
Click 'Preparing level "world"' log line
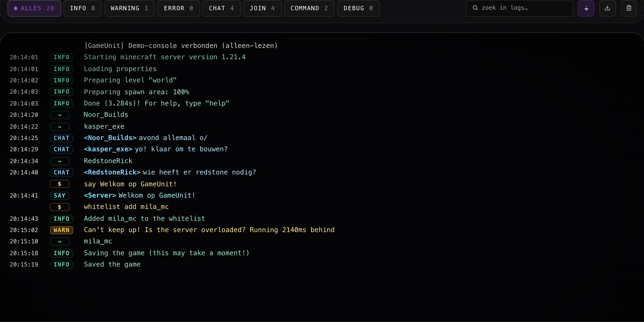coord(130,80)
